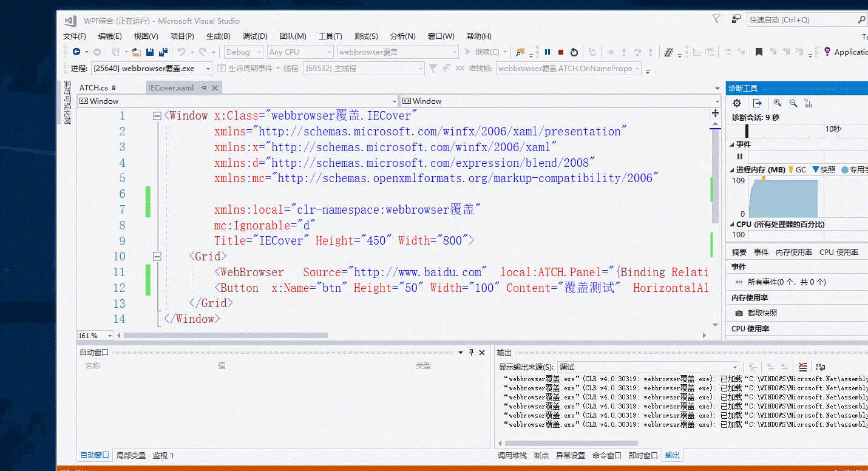The width and height of the screenshot is (868, 471).
Task: Switch to the ATCH.cs tab
Action: (x=93, y=88)
